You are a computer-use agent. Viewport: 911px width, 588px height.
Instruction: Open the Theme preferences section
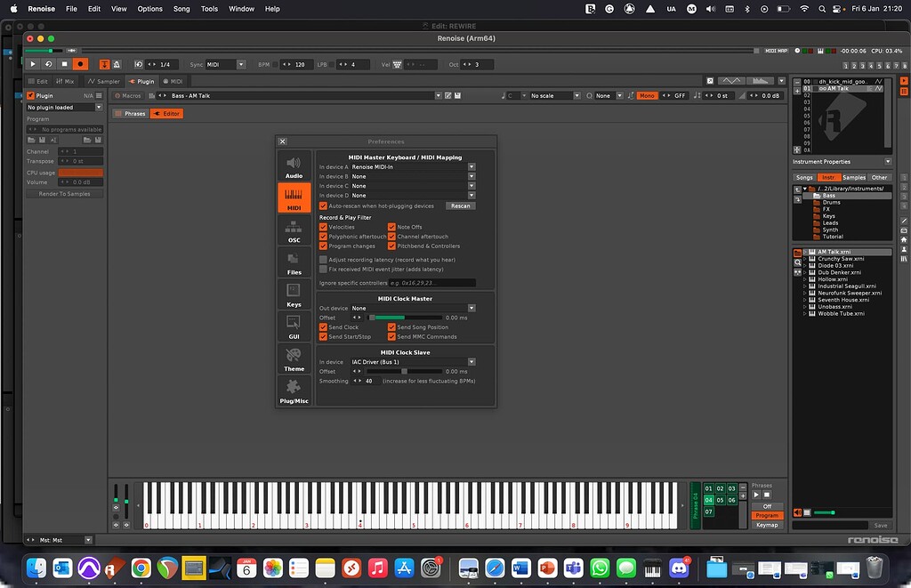(294, 359)
